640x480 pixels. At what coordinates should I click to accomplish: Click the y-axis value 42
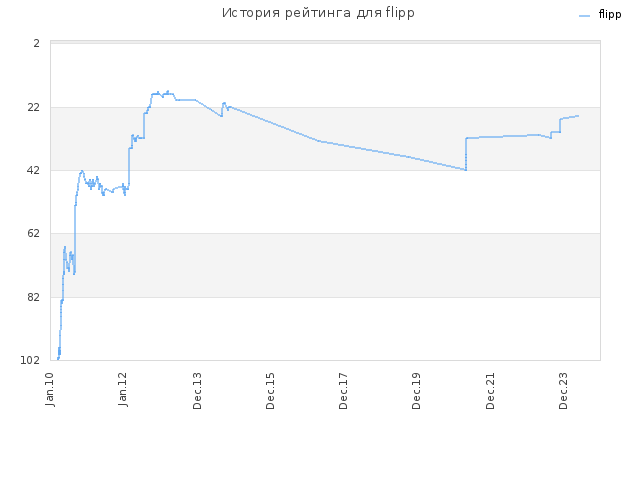33,170
